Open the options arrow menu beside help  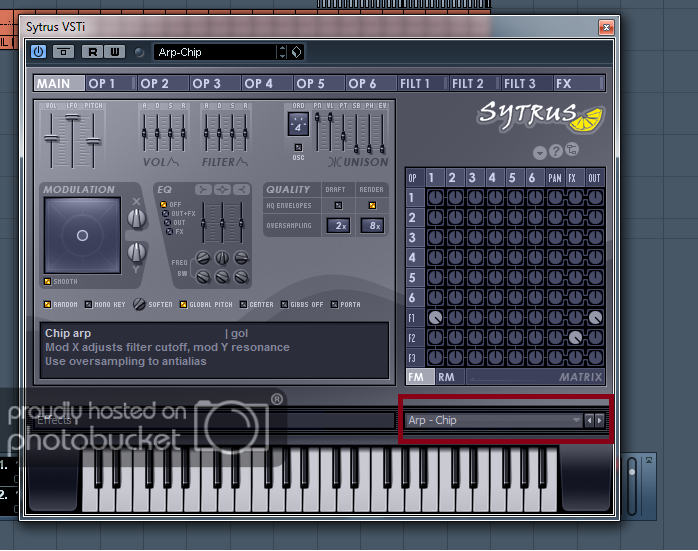coord(540,152)
